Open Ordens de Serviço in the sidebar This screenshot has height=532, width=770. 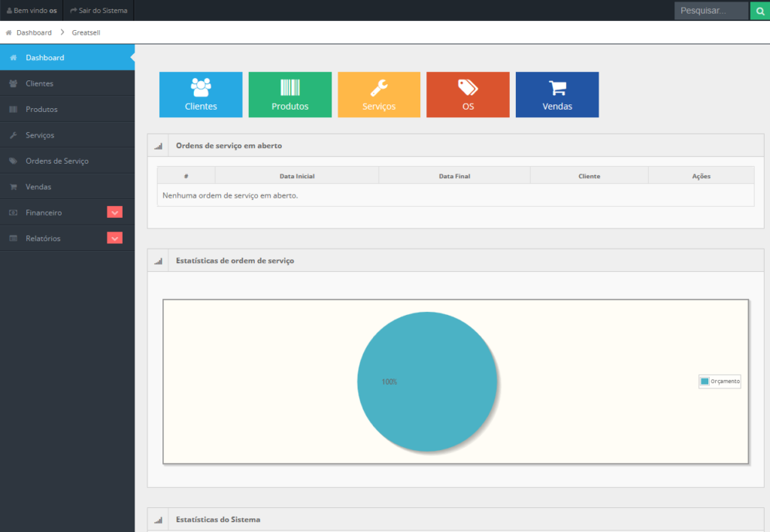click(x=56, y=161)
